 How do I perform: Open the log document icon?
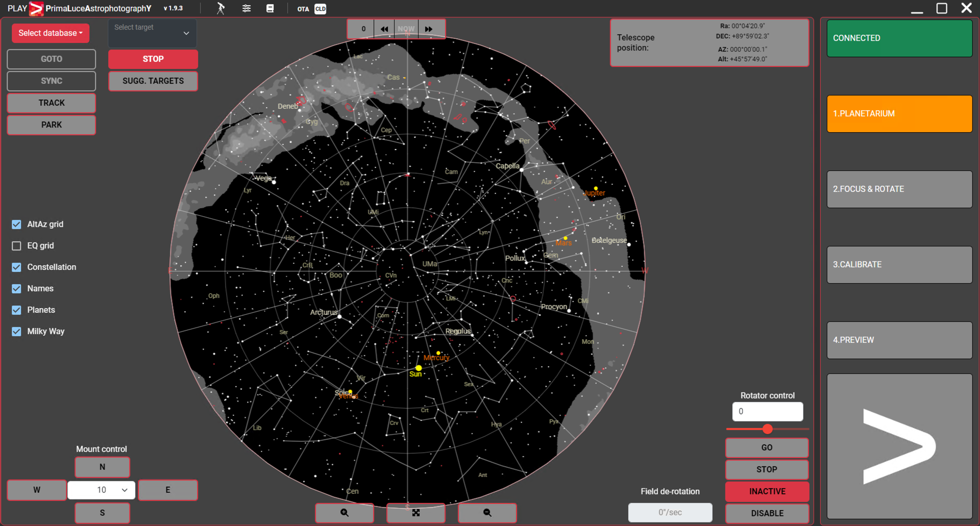[x=270, y=8]
